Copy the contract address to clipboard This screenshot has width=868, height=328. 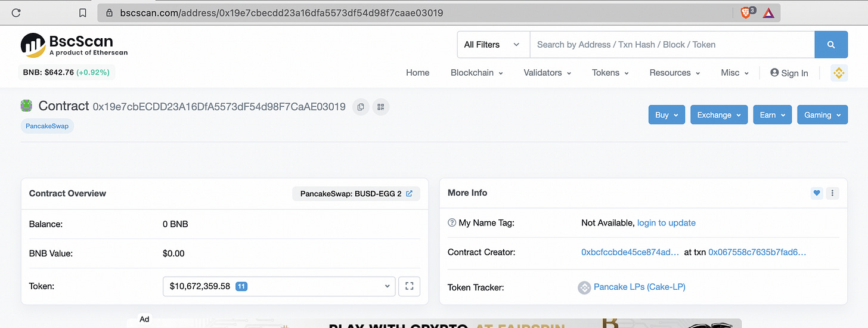361,107
